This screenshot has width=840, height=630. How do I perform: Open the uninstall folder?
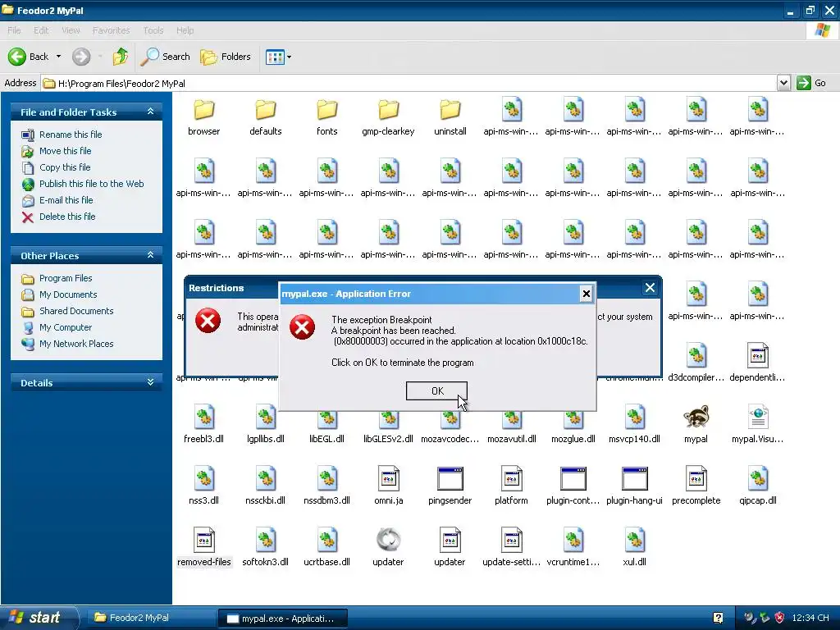[450, 117]
